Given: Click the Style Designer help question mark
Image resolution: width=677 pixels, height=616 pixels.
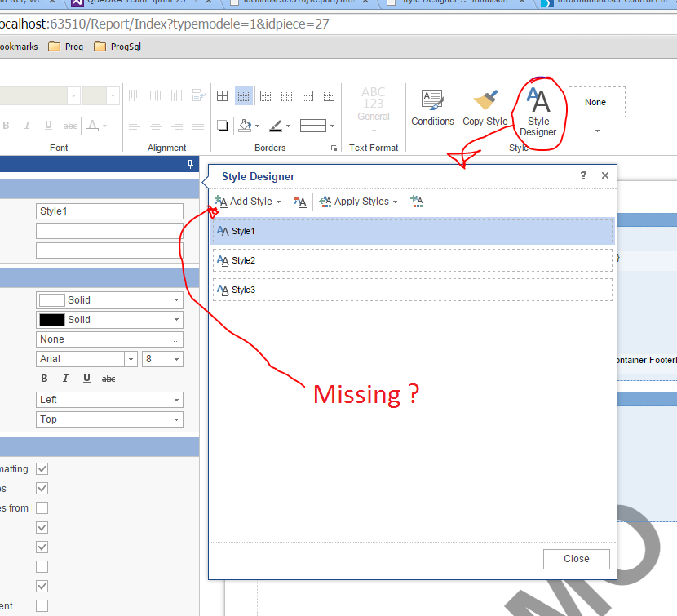Looking at the screenshot, I should [583, 175].
